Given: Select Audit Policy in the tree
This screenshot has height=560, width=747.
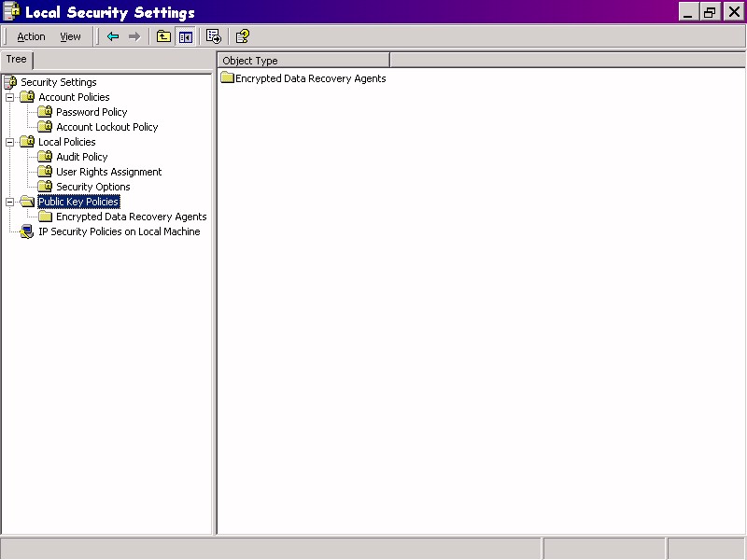Looking at the screenshot, I should tap(82, 157).
